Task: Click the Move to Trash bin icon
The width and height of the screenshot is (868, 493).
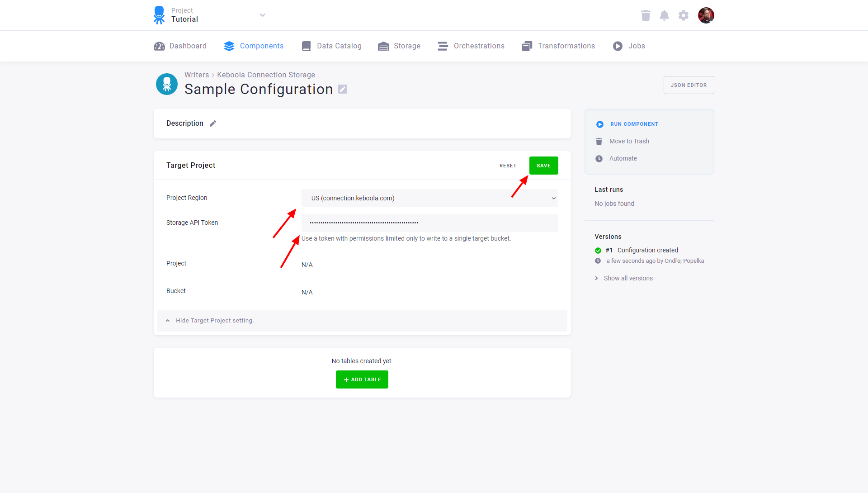Action: [599, 142]
